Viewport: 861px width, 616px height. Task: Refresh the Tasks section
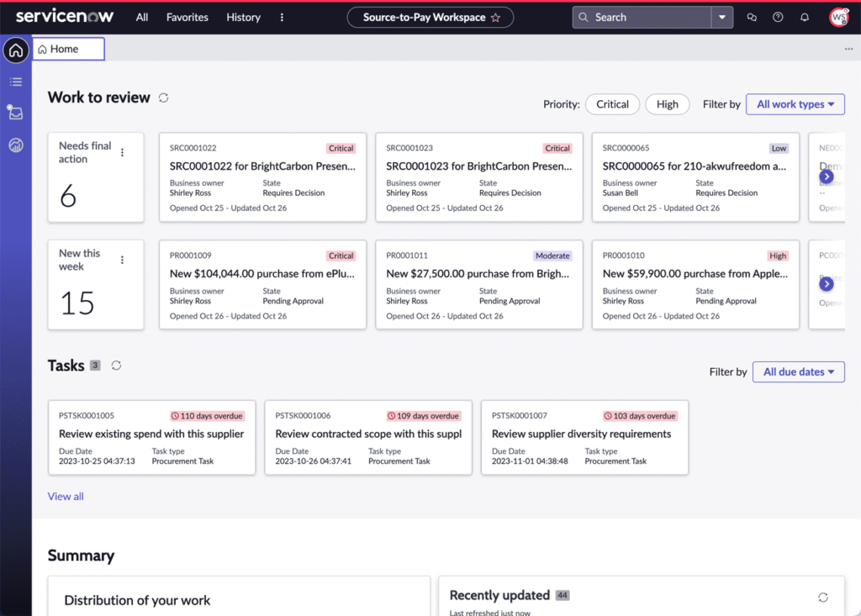(117, 366)
